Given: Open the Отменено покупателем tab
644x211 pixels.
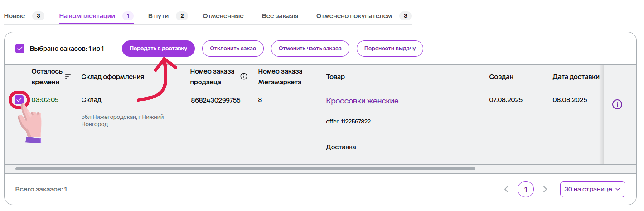Looking at the screenshot, I should coord(363,16).
